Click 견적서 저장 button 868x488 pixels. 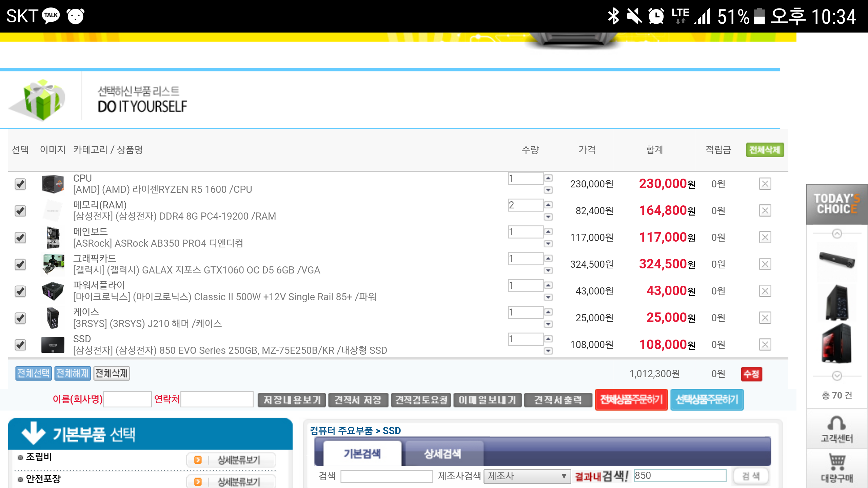pos(358,400)
